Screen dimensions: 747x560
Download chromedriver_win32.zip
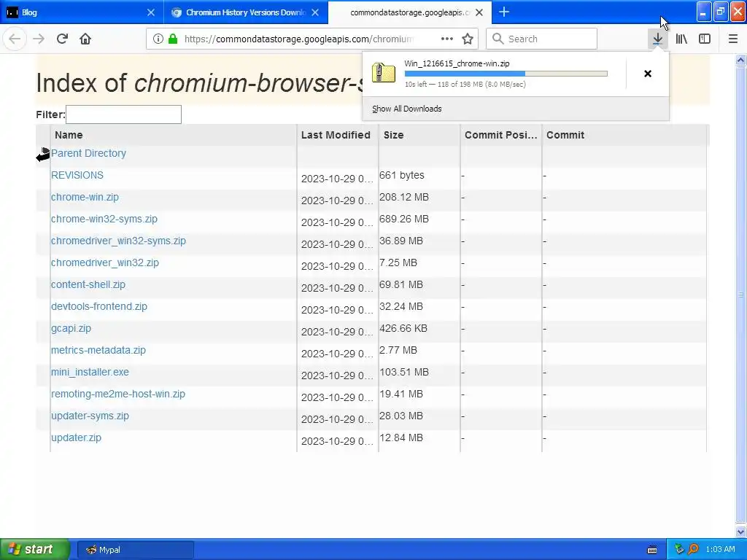(x=105, y=262)
